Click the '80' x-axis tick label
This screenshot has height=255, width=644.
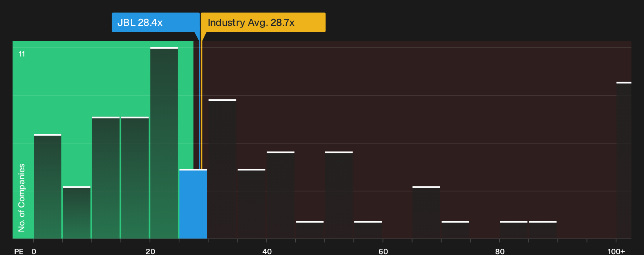pos(500,251)
